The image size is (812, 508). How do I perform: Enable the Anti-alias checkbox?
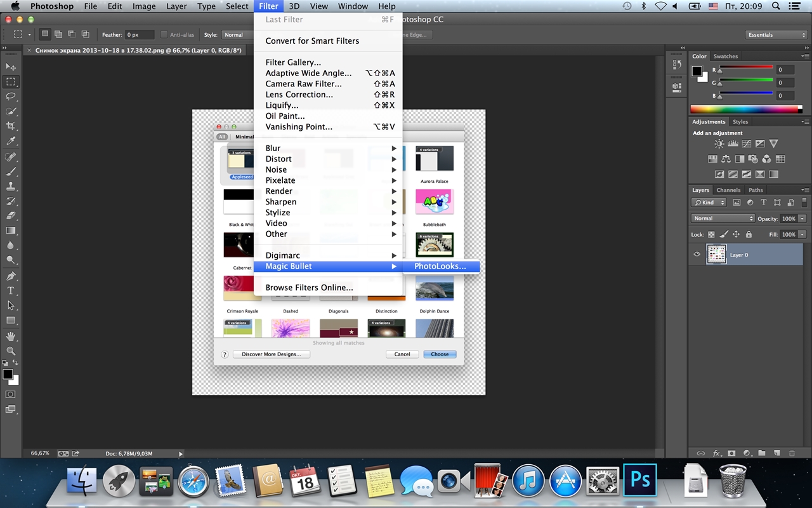pyautogui.click(x=164, y=35)
